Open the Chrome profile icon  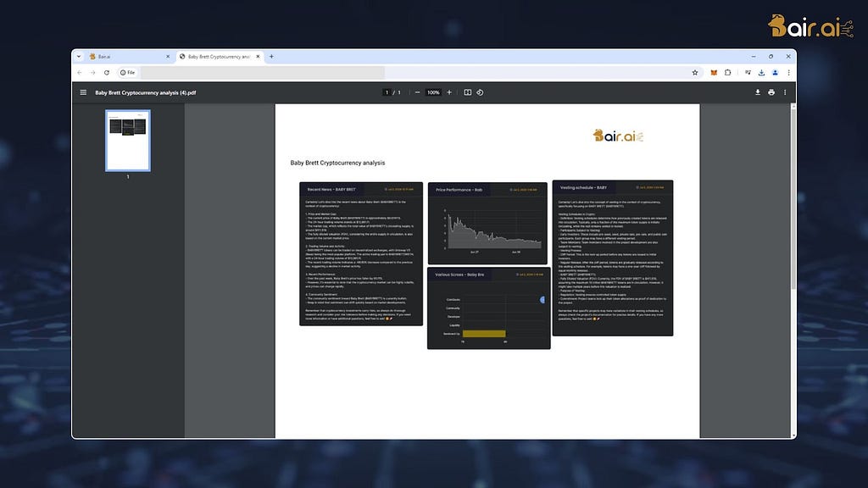click(775, 73)
